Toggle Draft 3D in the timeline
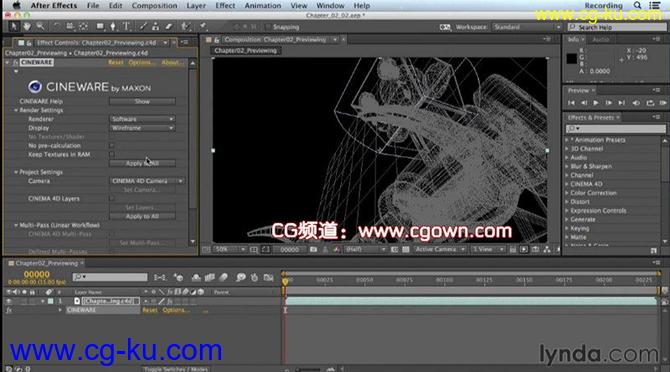The width and height of the screenshot is (670, 372). point(178,278)
